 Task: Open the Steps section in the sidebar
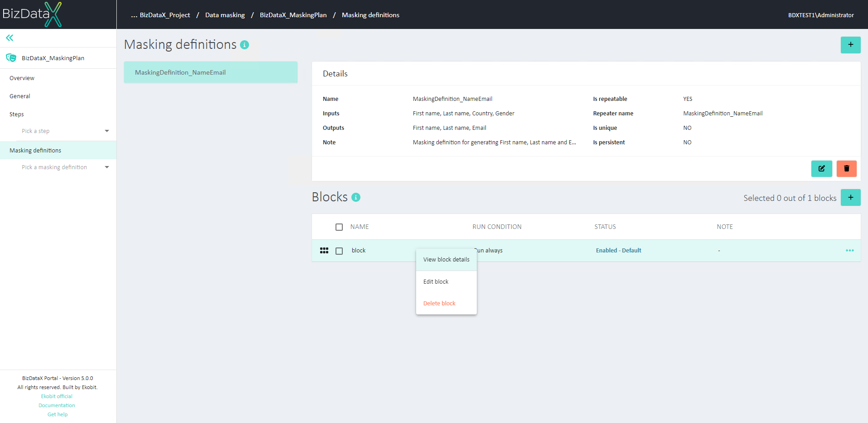point(17,114)
